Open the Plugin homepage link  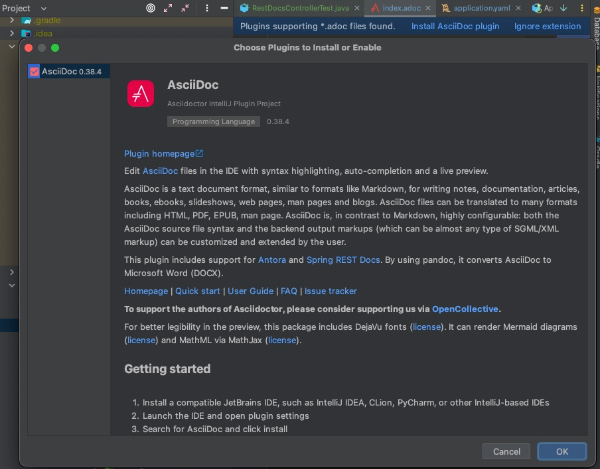point(163,154)
